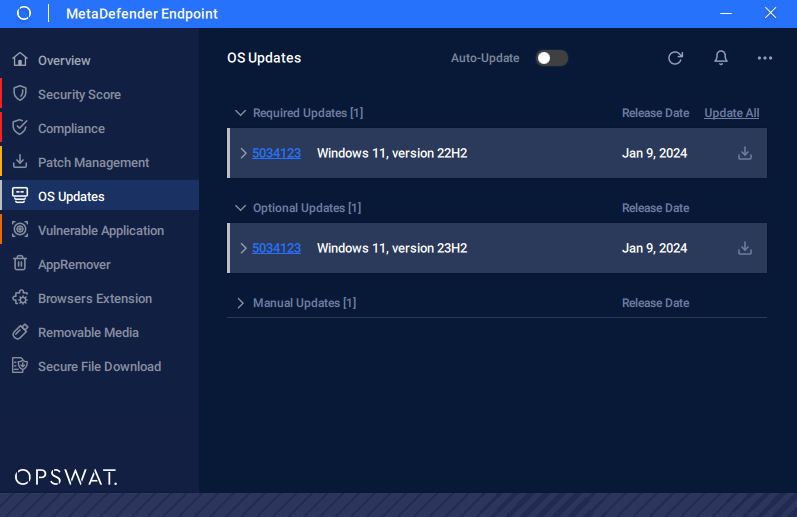Click the Optional Updates [1] label

click(x=307, y=208)
